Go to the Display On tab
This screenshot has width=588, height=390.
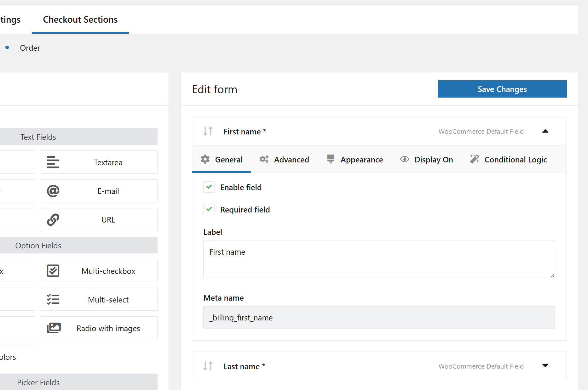tap(426, 160)
